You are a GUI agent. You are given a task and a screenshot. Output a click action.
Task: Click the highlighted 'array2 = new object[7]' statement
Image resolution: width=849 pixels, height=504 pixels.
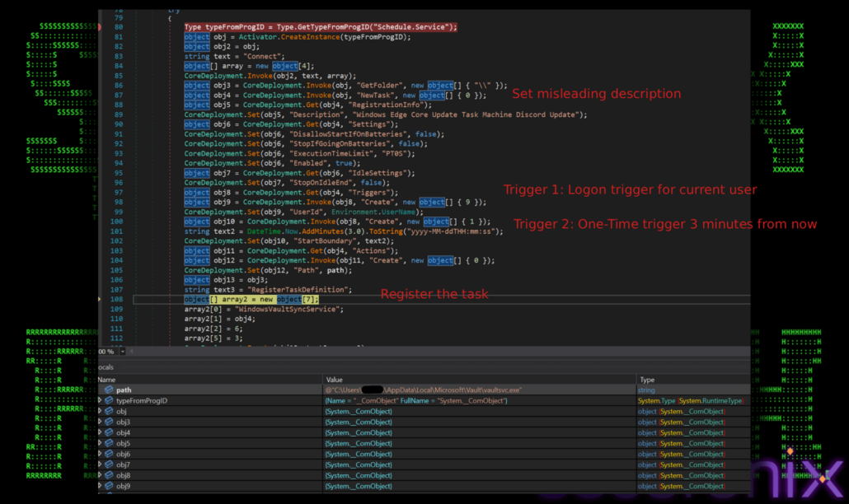(x=251, y=299)
